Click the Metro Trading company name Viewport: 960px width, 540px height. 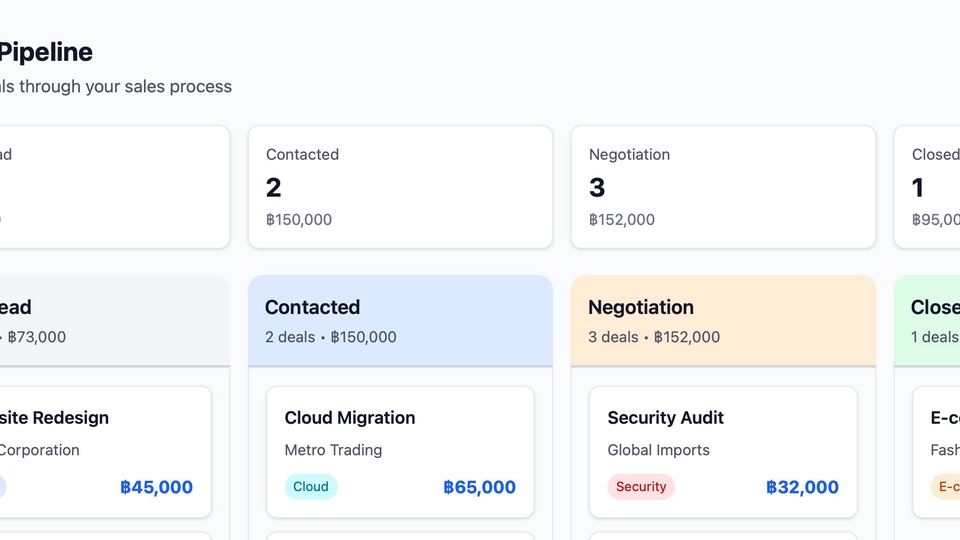[333, 450]
